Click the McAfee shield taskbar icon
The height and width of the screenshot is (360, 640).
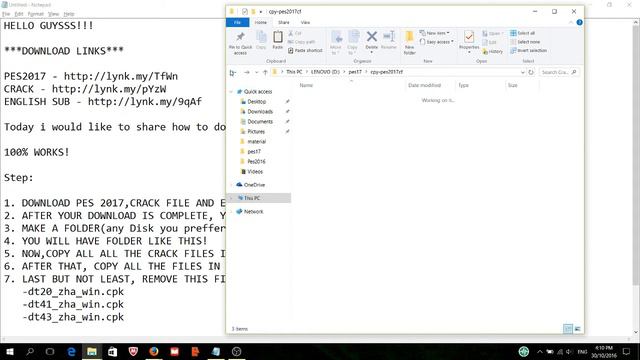point(133,351)
